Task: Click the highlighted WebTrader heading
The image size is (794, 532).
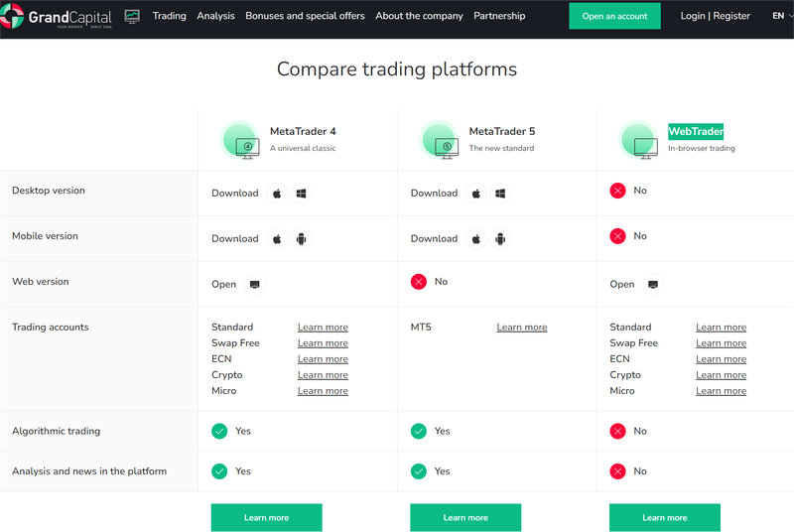Action: (x=696, y=132)
